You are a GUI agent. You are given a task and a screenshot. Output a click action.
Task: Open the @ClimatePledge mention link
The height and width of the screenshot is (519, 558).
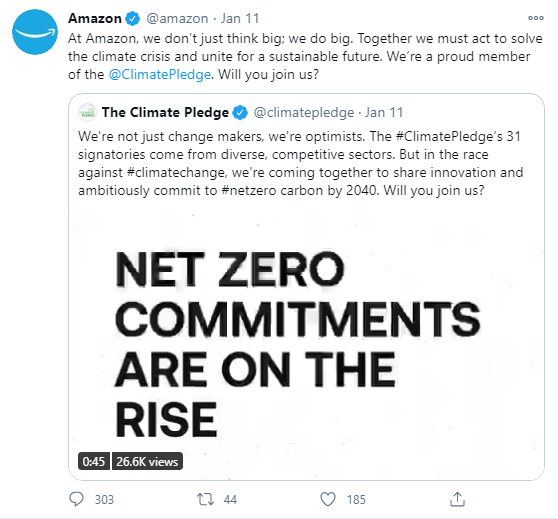tap(160, 74)
